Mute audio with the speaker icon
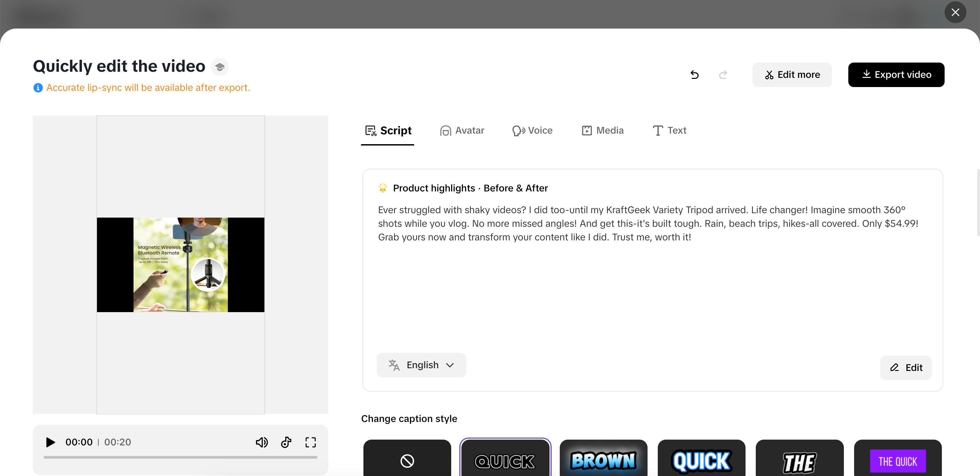980x476 pixels. click(262, 442)
